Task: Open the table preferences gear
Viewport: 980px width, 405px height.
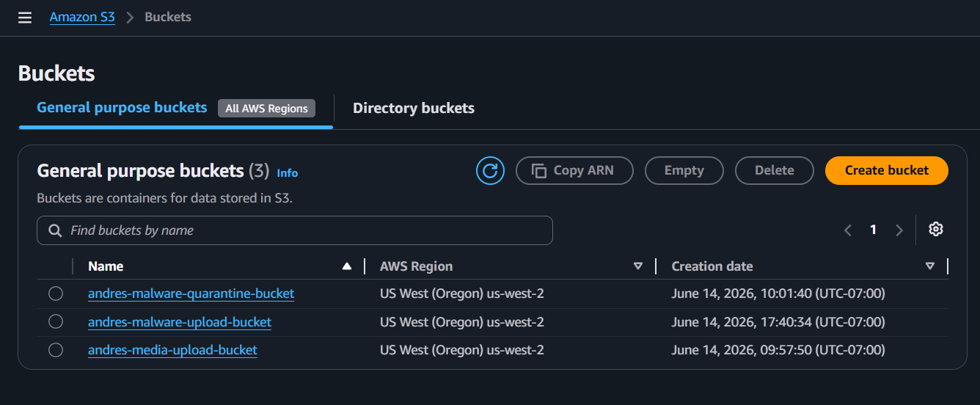Action: [935, 229]
